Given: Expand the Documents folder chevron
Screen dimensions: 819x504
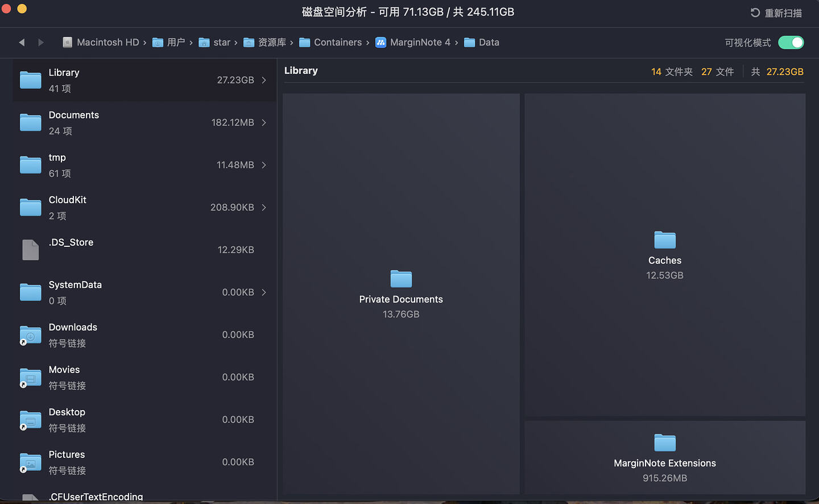Looking at the screenshot, I should [x=264, y=122].
